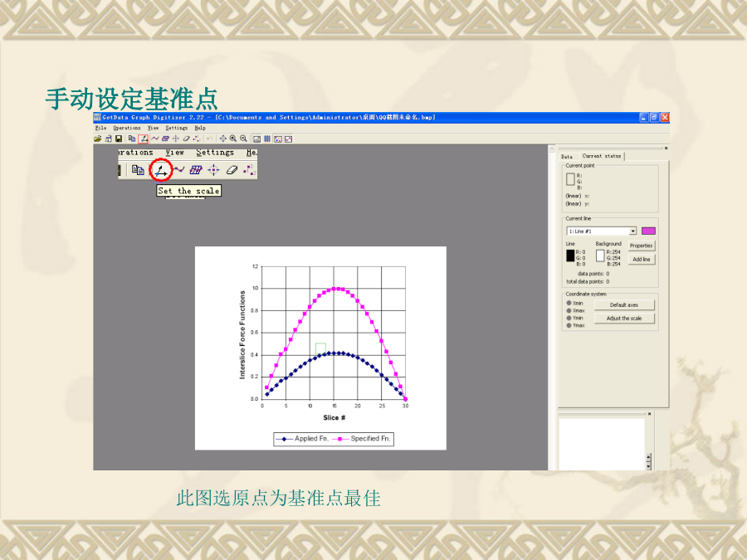Click the Open file icon in toolbar
Image resolution: width=747 pixels, height=560 pixels.
[x=97, y=139]
